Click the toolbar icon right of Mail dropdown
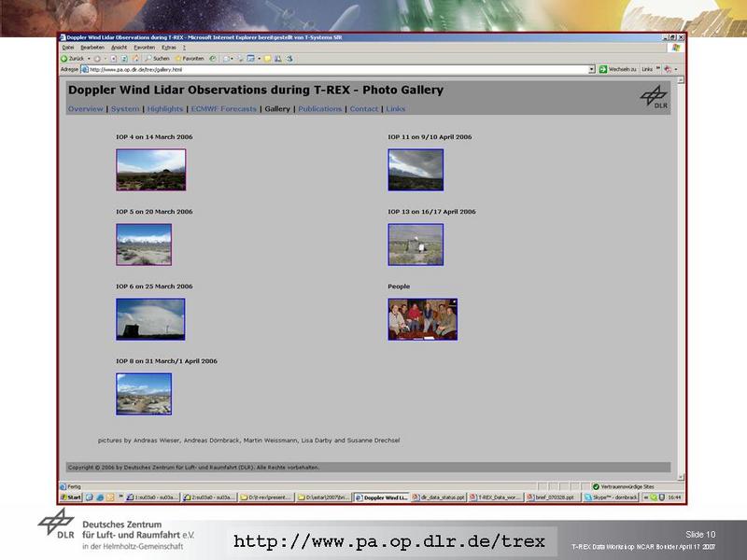 241,59
